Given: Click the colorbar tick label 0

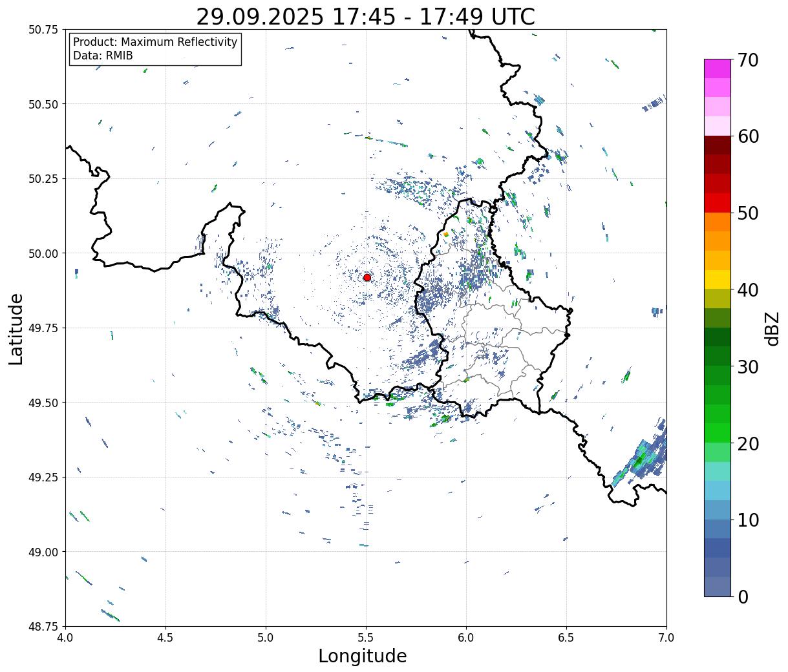Looking at the screenshot, I should (x=742, y=596).
